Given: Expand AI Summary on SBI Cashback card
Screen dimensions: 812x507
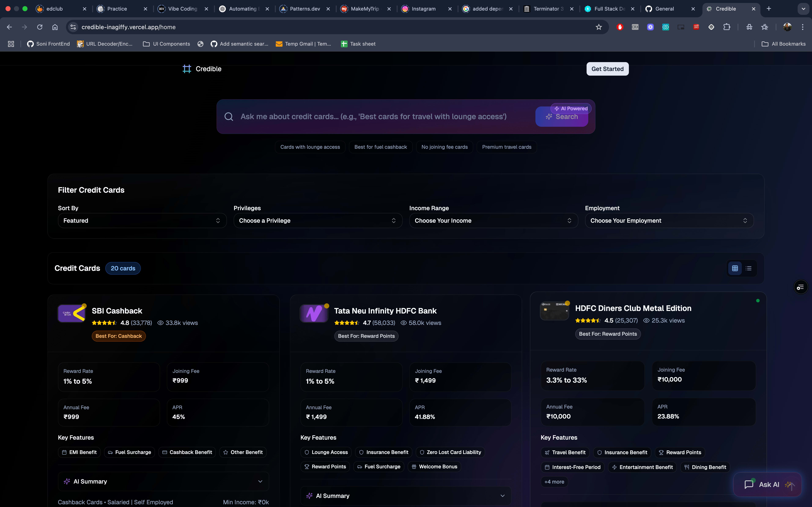Looking at the screenshot, I should [163, 481].
